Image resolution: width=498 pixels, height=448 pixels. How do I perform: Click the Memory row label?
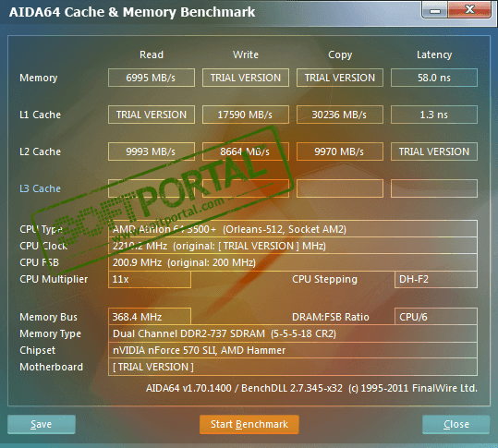coord(39,78)
